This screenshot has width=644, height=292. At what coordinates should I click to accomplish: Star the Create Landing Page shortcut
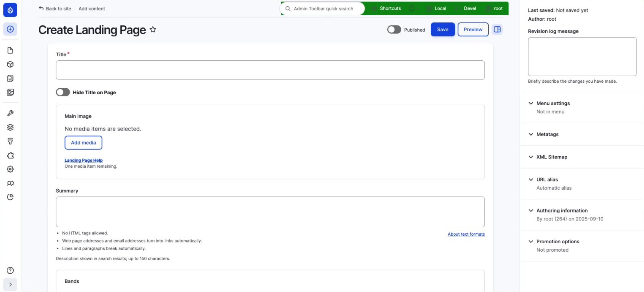click(153, 30)
